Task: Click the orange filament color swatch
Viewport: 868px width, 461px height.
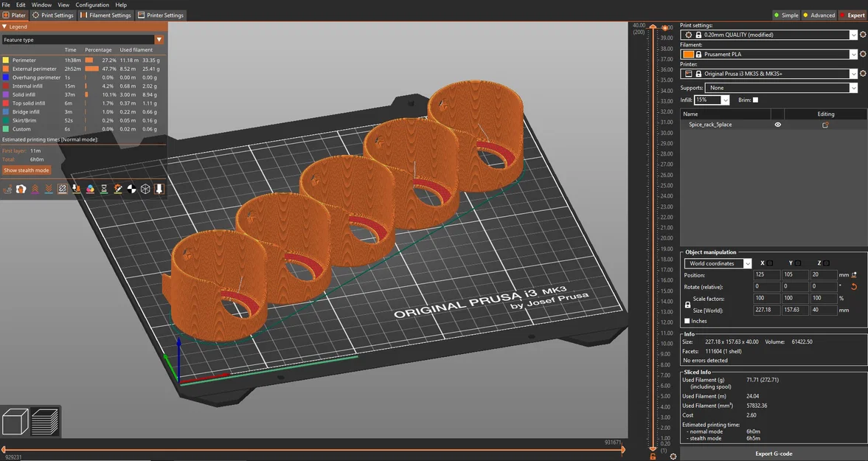Action: pyautogui.click(x=688, y=55)
